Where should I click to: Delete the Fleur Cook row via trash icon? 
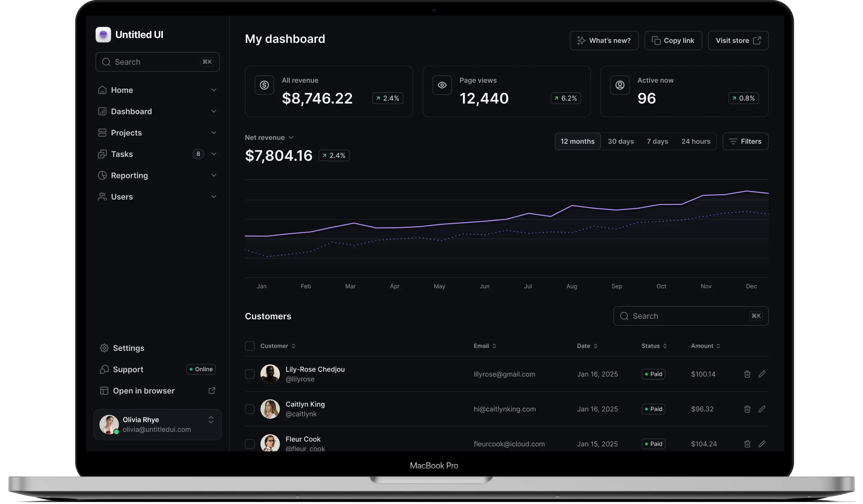[x=747, y=444]
